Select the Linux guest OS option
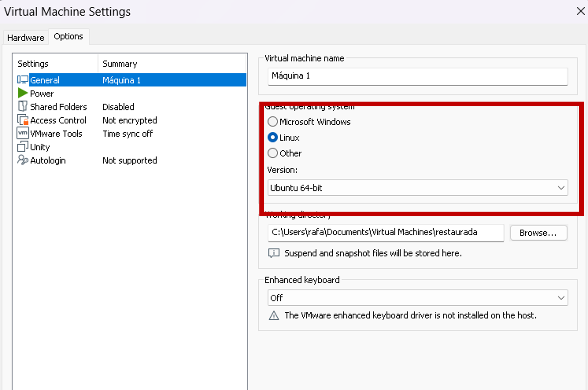This screenshot has height=390, width=588. point(272,137)
